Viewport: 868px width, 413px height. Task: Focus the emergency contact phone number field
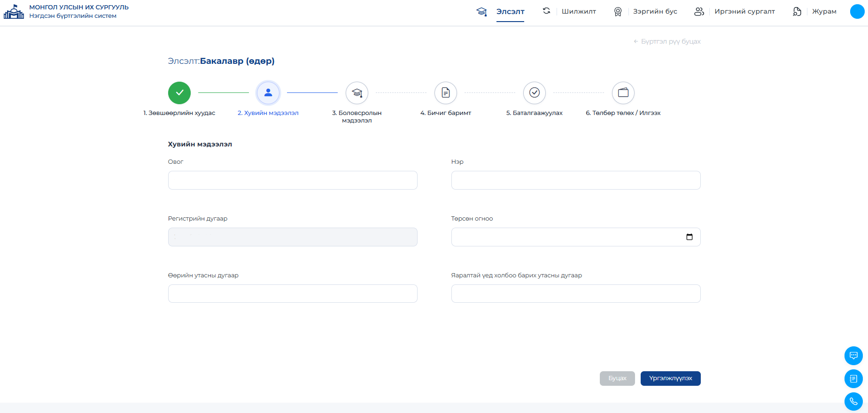pos(576,294)
